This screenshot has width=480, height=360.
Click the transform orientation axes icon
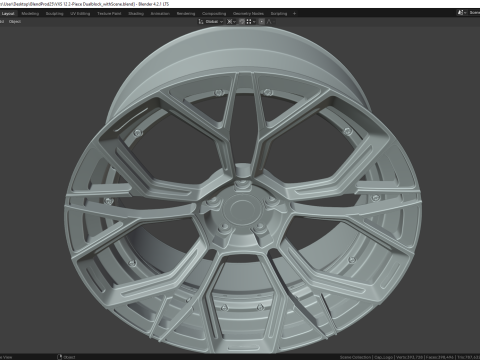[x=201, y=21]
